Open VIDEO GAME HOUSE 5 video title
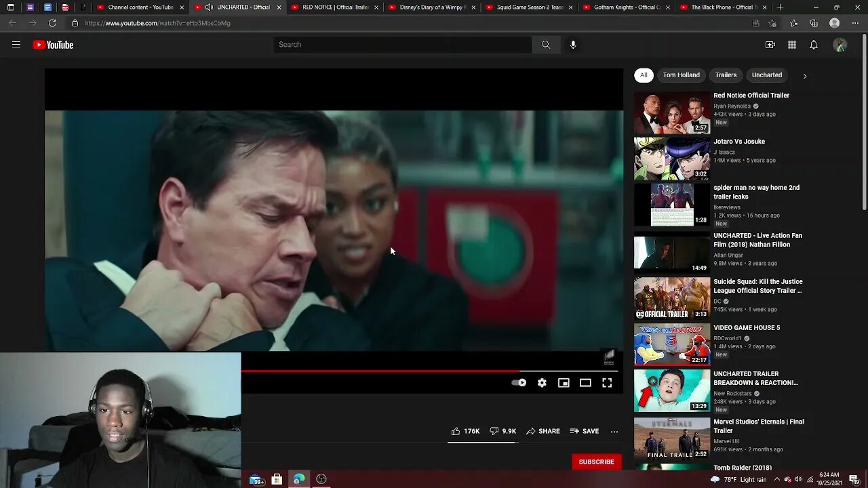Image resolution: width=868 pixels, height=488 pixels. tap(747, 328)
